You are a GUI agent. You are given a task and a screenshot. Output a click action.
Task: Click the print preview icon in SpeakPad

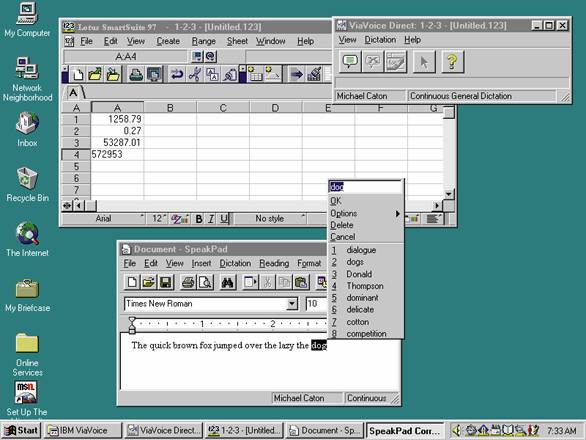point(205,282)
